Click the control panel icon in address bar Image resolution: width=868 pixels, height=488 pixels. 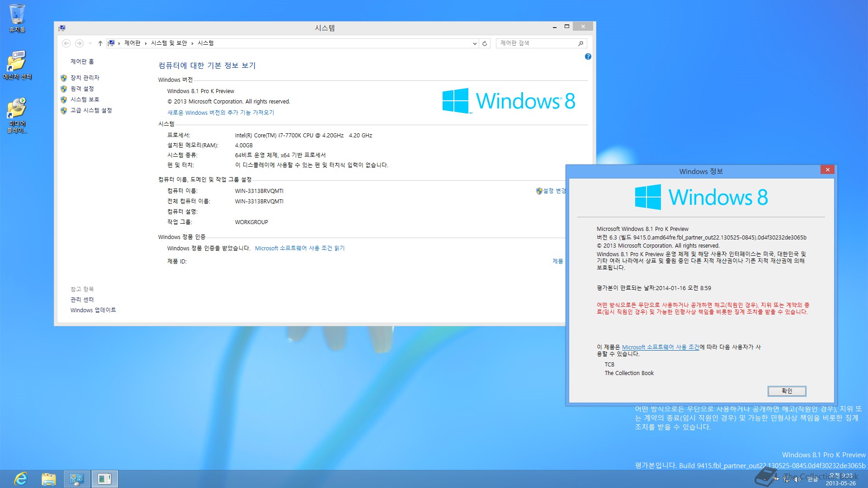(111, 43)
